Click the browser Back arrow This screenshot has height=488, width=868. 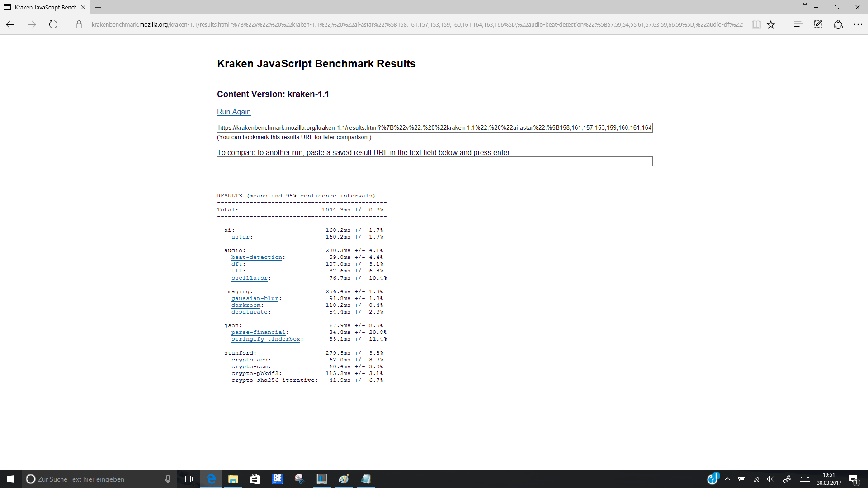[x=10, y=25]
